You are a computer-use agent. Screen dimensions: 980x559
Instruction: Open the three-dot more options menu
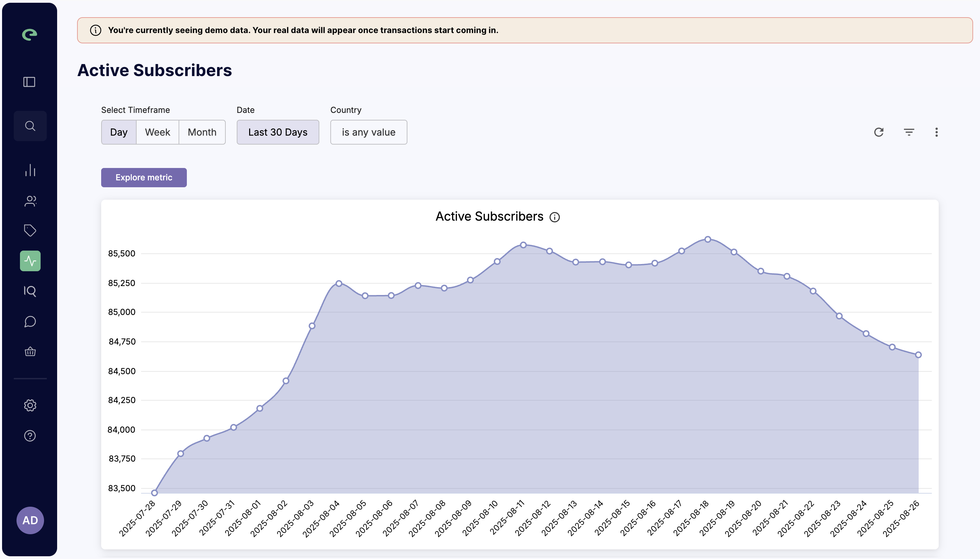pyautogui.click(x=937, y=132)
